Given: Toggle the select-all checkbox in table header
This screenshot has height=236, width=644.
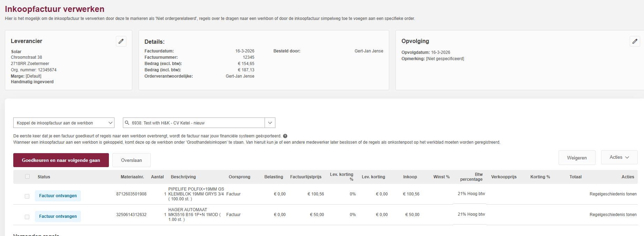Looking at the screenshot, I should click(27, 177).
